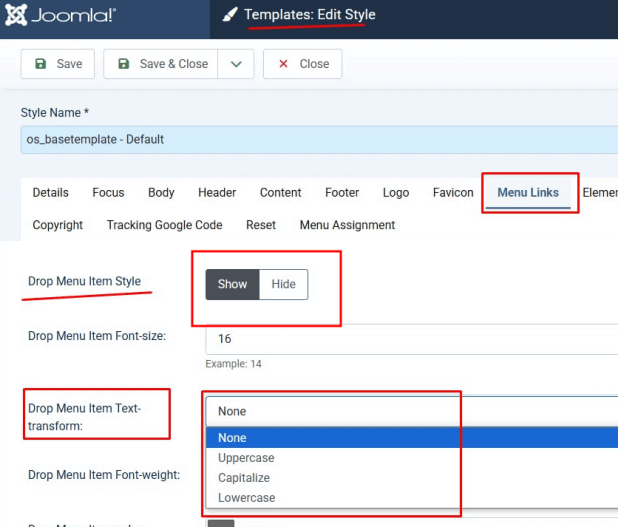Open the Favicon tab

click(x=453, y=193)
